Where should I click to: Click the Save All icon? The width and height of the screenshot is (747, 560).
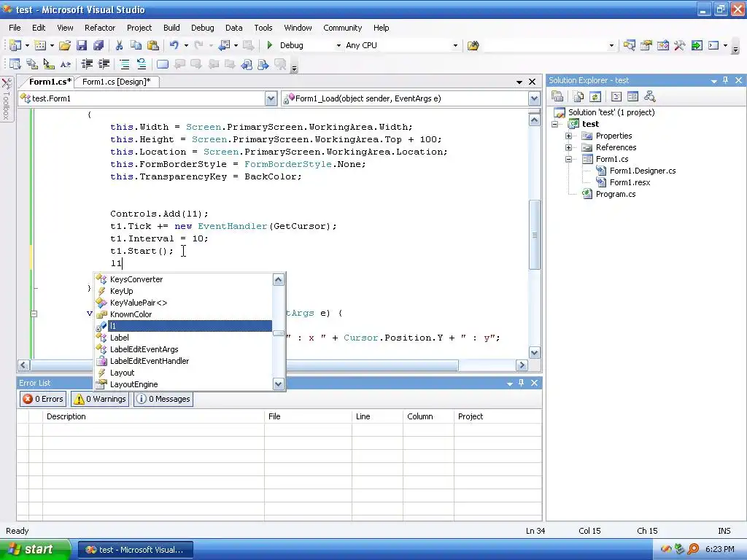[98, 45]
